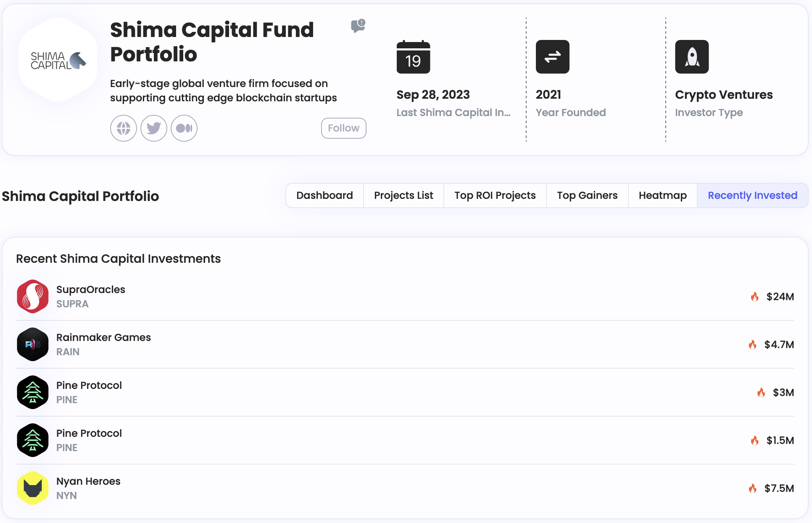Open Pine Protocol link in $1.5M row
Viewport: 812px width, 523px height.
pos(89,433)
